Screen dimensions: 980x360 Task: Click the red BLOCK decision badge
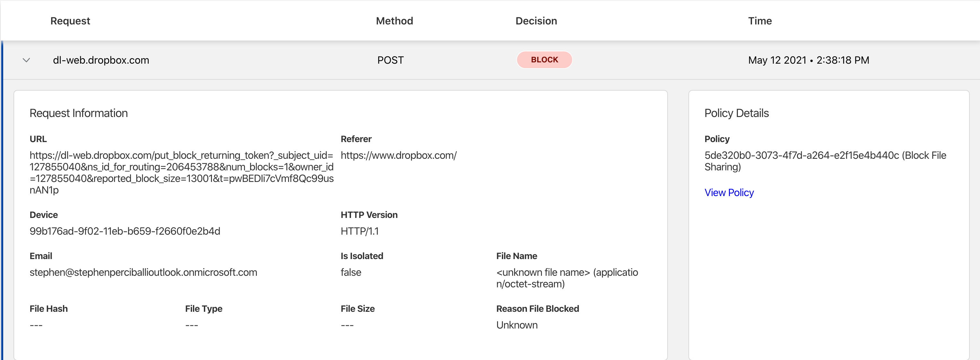coord(544,60)
